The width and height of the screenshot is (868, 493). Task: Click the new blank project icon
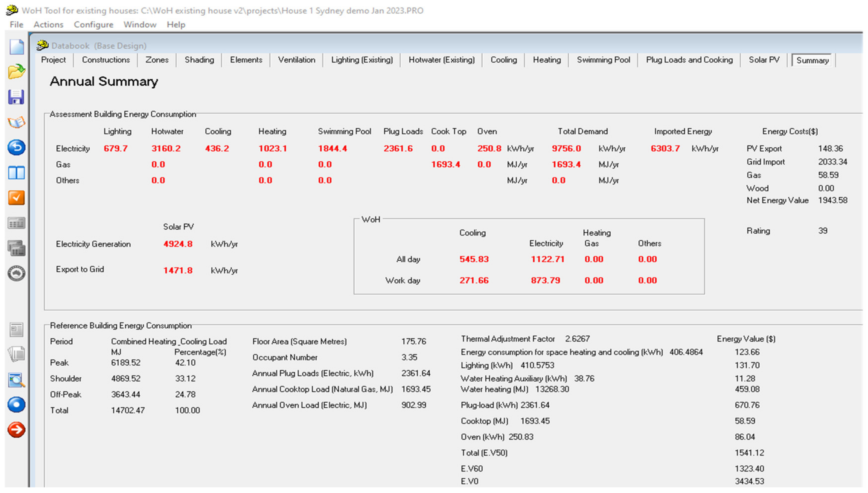point(16,47)
